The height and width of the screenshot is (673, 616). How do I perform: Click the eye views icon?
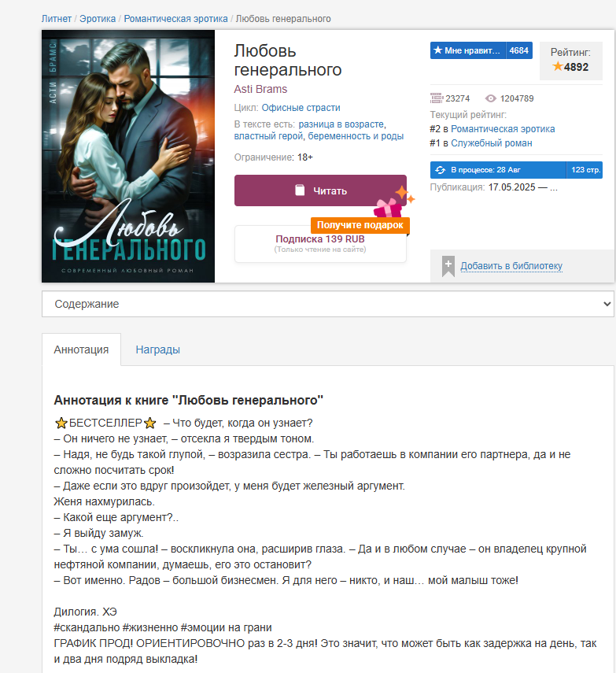[490, 98]
